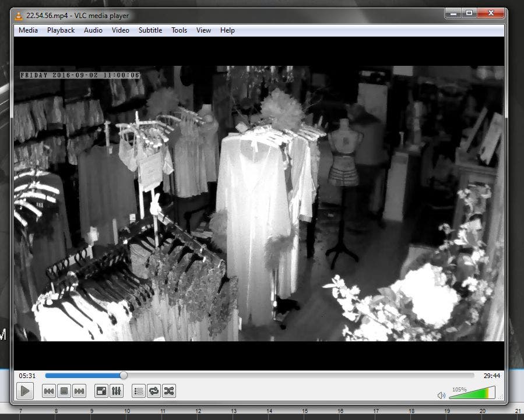
Task: Expand the Audio menu
Action: tap(93, 30)
